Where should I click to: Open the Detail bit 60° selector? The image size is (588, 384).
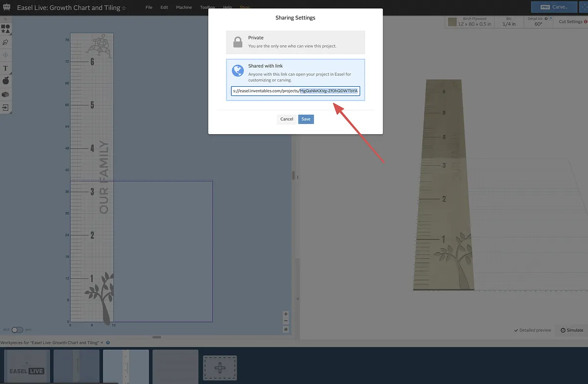tap(538, 22)
